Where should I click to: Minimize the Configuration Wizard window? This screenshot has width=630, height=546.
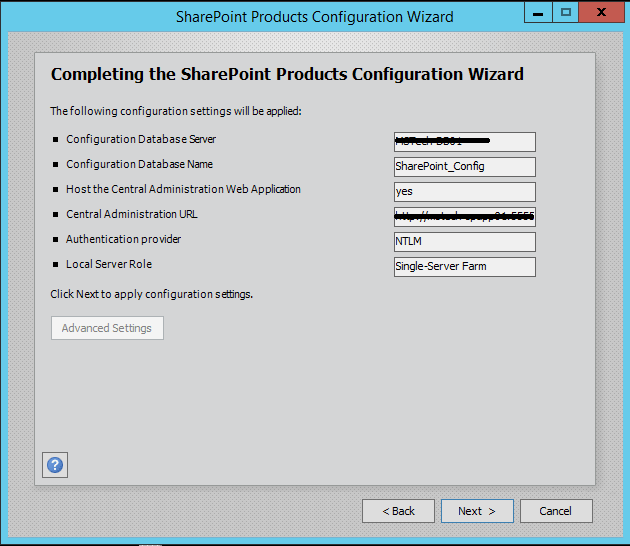(539, 13)
